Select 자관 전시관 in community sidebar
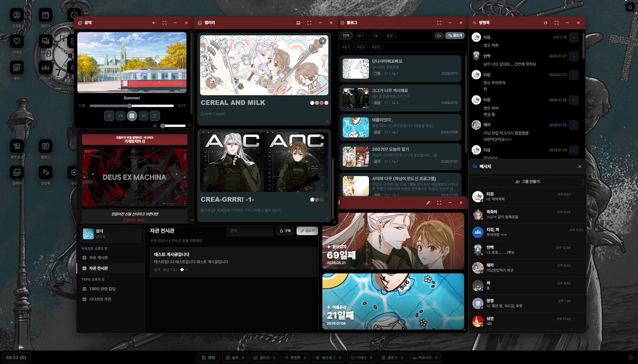 click(111, 268)
